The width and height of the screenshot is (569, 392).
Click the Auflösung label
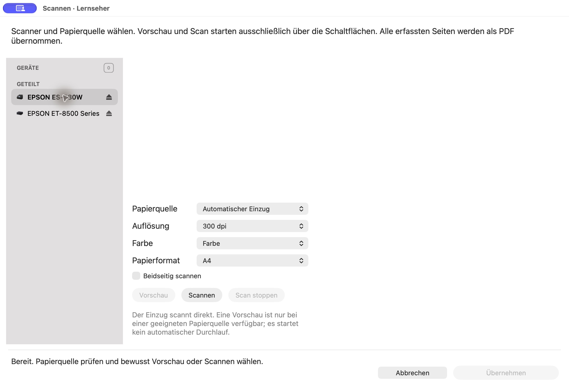tap(151, 226)
